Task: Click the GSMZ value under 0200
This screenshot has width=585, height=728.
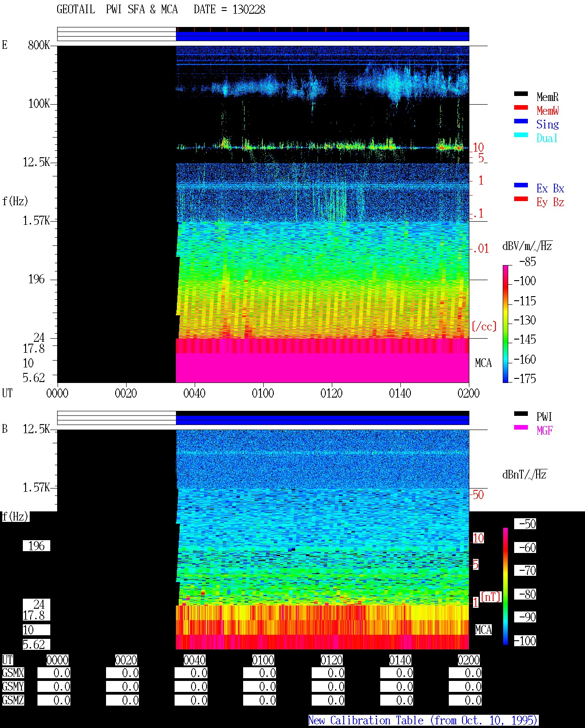Action: tap(465, 700)
